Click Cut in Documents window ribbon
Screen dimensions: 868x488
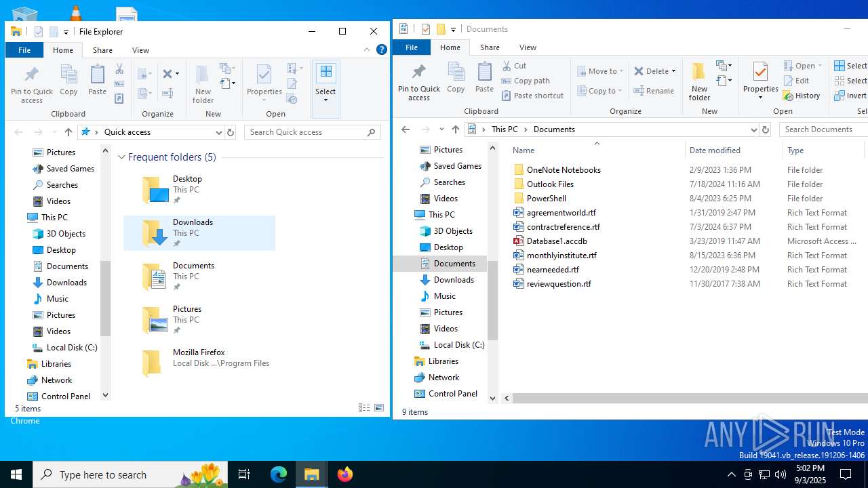coord(514,66)
